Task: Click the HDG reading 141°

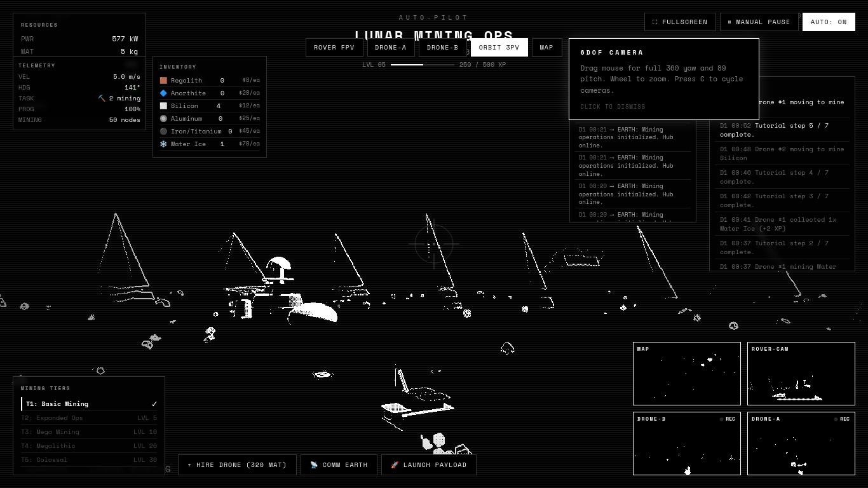Action: point(132,88)
